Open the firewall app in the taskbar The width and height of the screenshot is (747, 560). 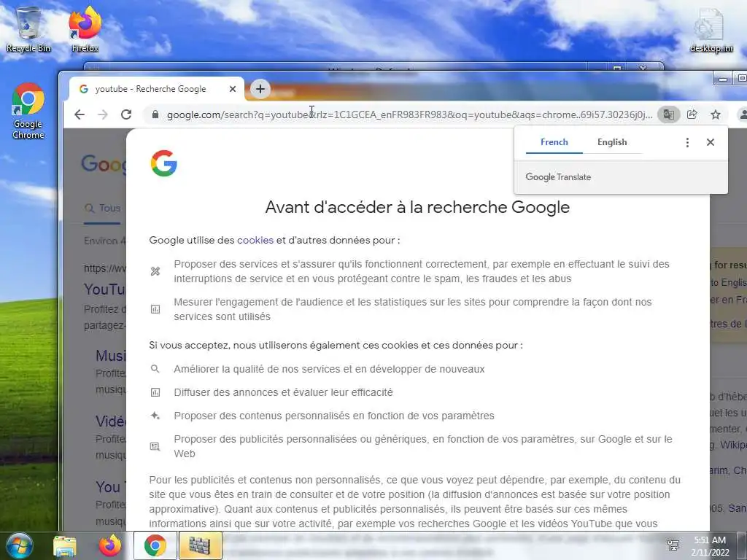click(200, 545)
